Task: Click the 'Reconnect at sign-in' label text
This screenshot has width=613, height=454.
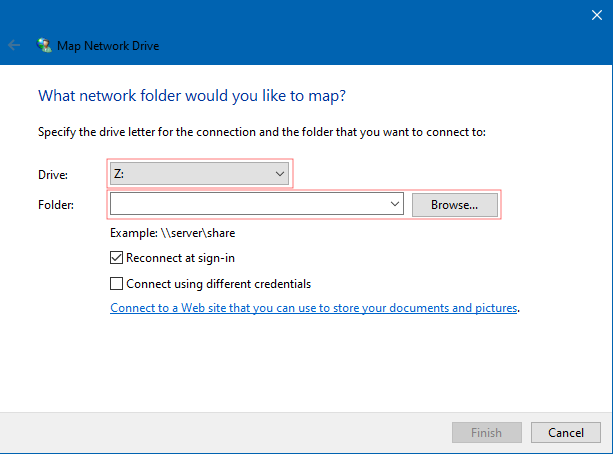Action: tap(182, 258)
